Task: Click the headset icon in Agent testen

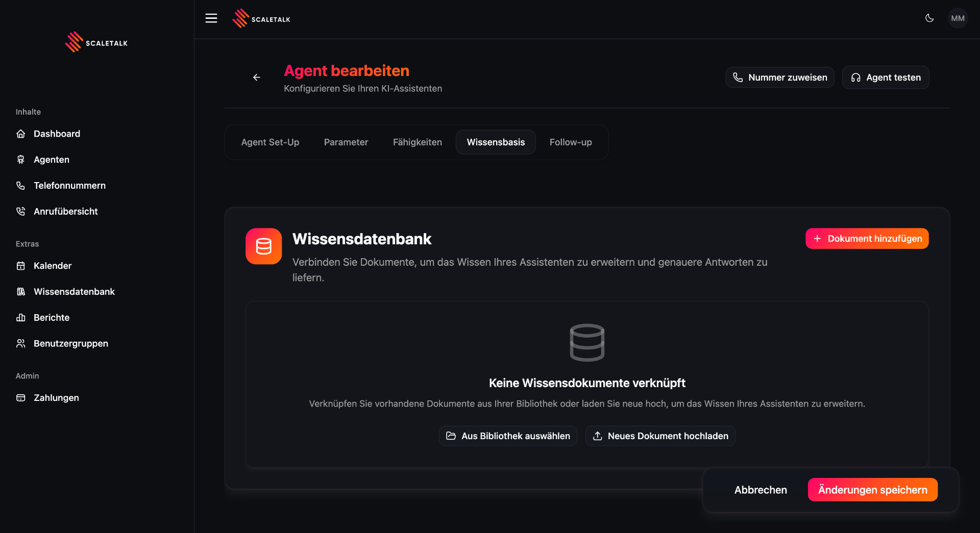Action: pos(856,78)
